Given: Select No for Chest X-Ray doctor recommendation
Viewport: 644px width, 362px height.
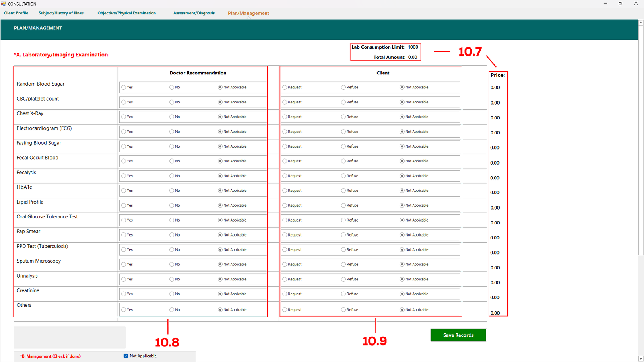Looking at the screenshot, I should pos(172,117).
